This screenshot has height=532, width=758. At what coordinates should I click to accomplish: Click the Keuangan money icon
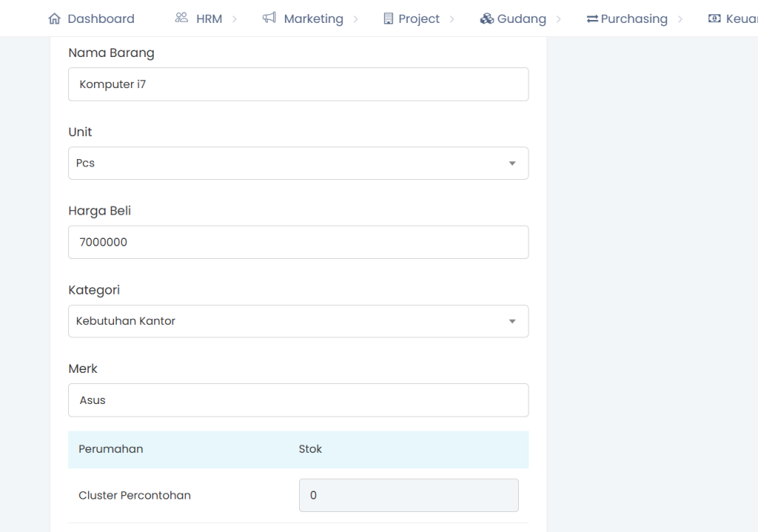tap(714, 18)
